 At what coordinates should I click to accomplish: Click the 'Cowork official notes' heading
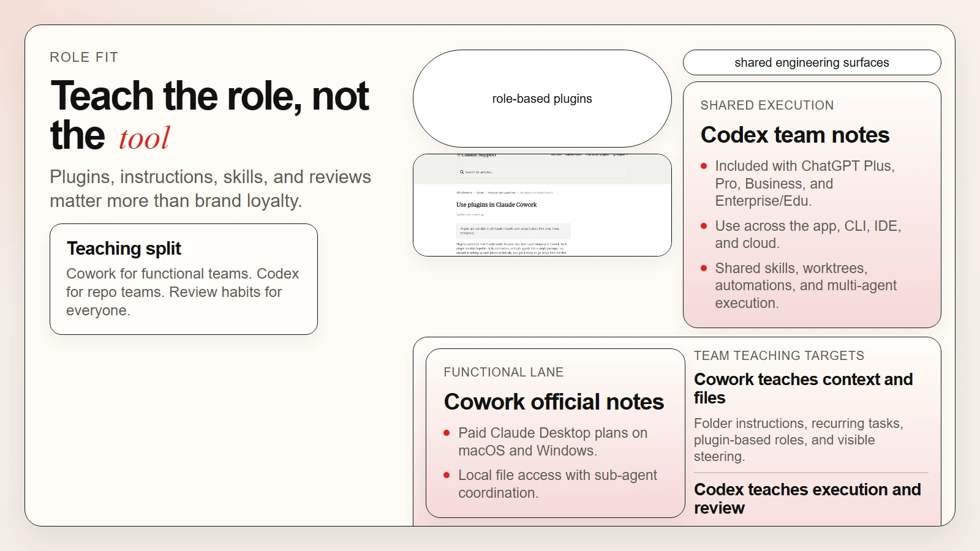[554, 402]
